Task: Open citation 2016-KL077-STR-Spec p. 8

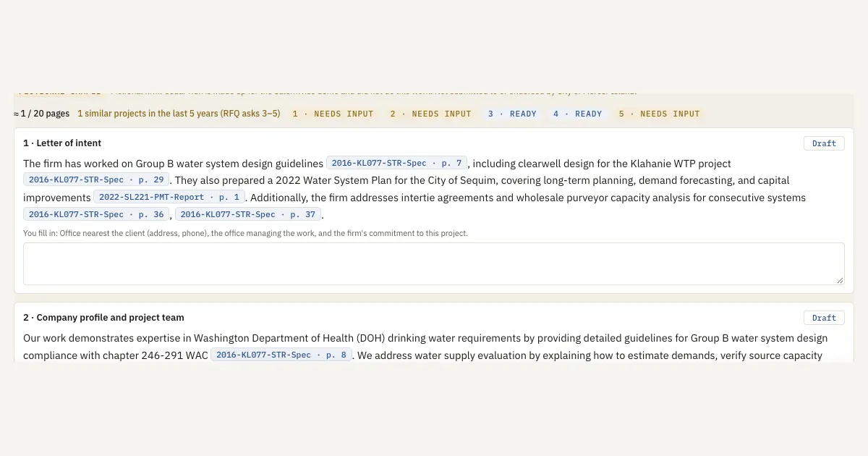Action: pyautogui.click(x=281, y=355)
